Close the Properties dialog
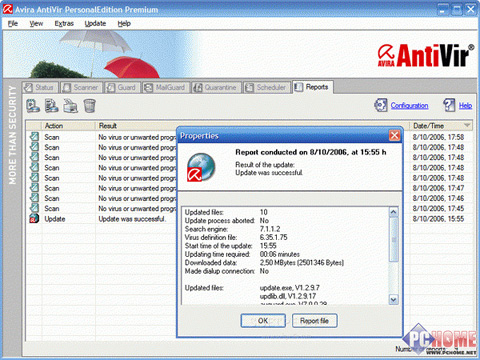Image resolution: width=480 pixels, height=360 pixels. (x=394, y=136)
